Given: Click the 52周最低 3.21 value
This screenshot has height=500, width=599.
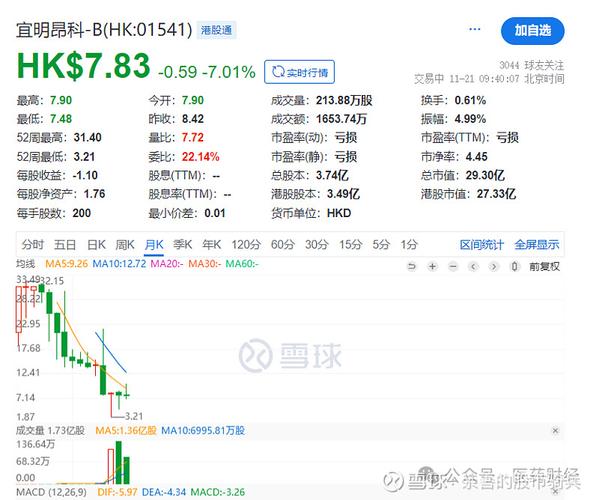Looking at the screenshot, I should click(84, 157).
